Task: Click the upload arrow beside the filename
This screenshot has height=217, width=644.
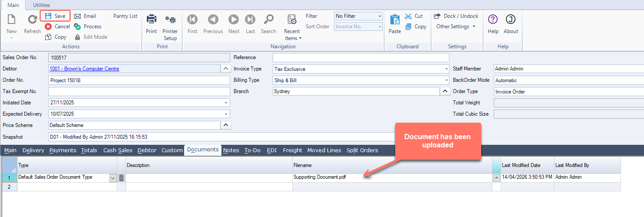Action: pos(496,178)
